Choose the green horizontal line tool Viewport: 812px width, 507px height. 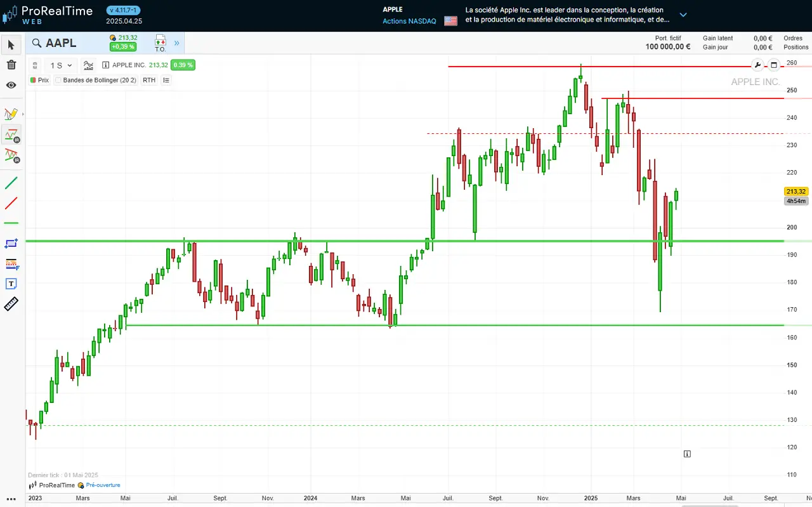(x=11, y=223)
